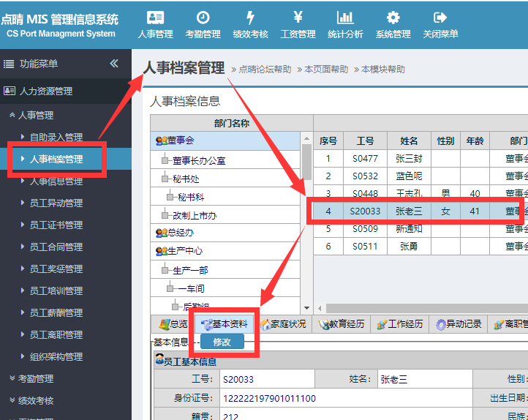Click the 工资管理 yen icon
This screenshot has width=528, height=420.
click(298, 18)
